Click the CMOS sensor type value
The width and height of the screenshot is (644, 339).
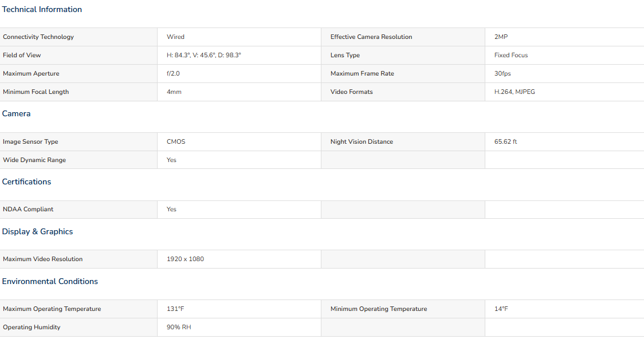[176, 141]
